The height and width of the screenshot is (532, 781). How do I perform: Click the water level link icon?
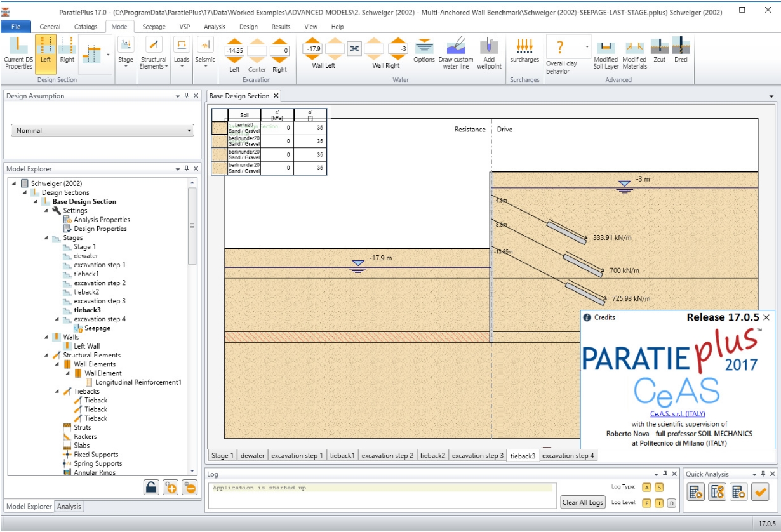coord(354,48)
